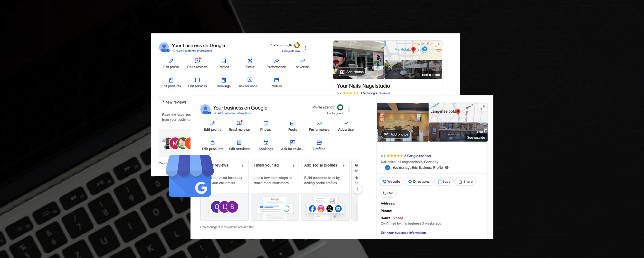Open Posts in the front window
This screenshot has height=258, width=644.
(x=292, y=126)
